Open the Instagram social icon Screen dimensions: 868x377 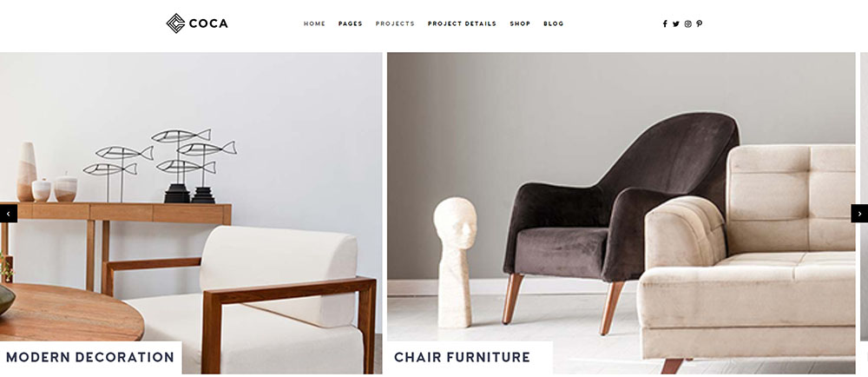pos(687,23)
